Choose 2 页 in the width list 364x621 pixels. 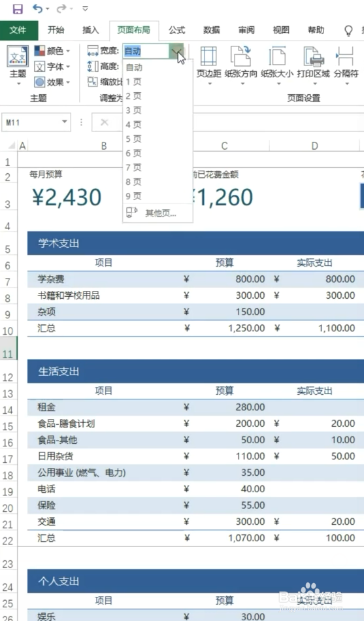click(157, 96)
